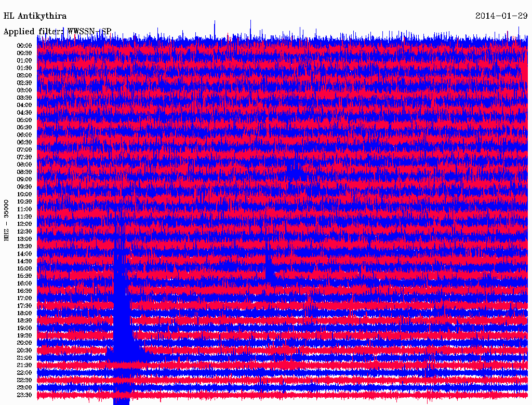532x405 pixels.
Task: Select the 14:00 time row label
Action: click(x=24, y=253)
